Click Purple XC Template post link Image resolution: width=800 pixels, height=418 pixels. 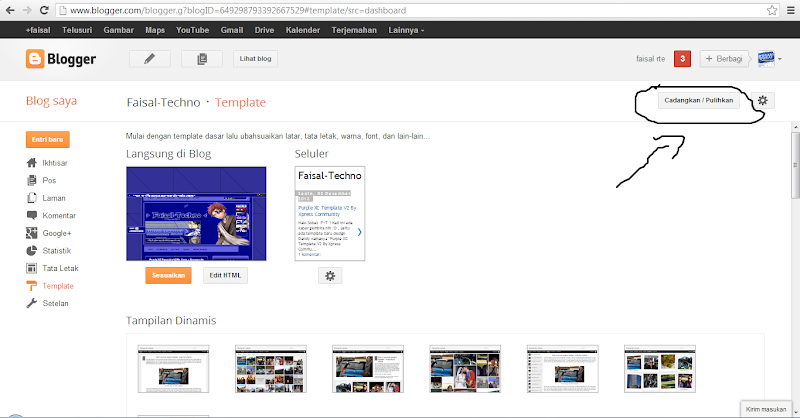(327, 211)
